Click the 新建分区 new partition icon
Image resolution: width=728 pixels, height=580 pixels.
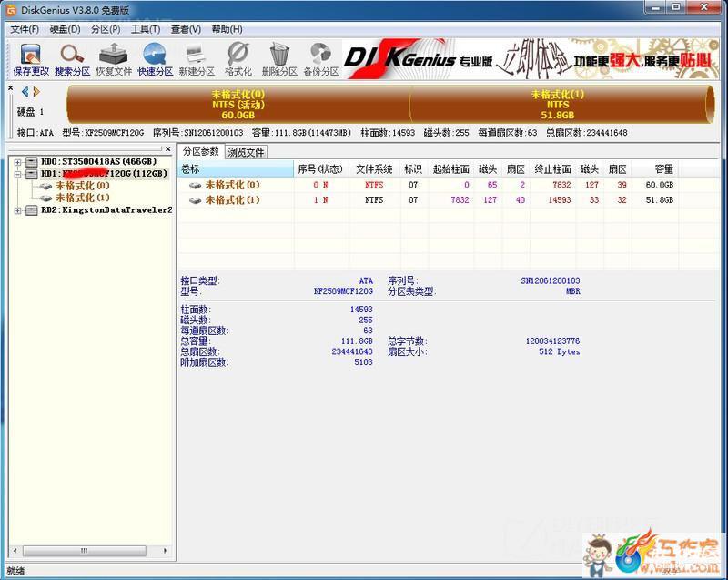click(x=197, y=59)
